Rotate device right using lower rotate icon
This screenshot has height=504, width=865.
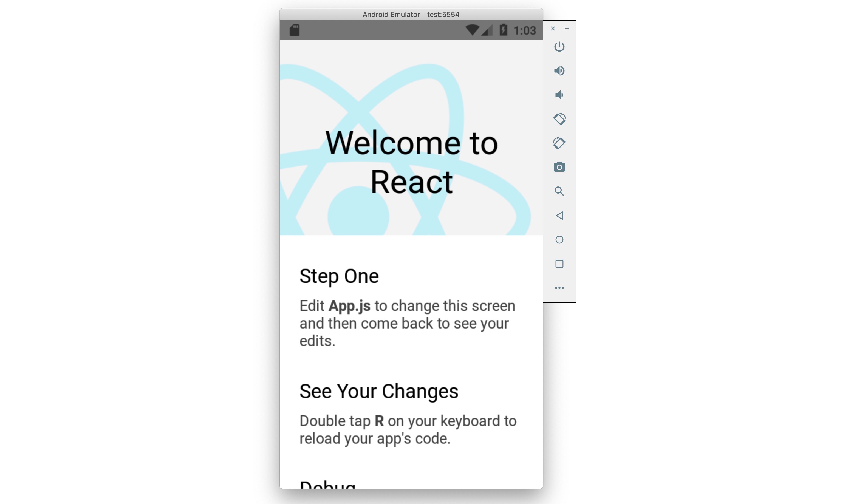coord(559,143)
